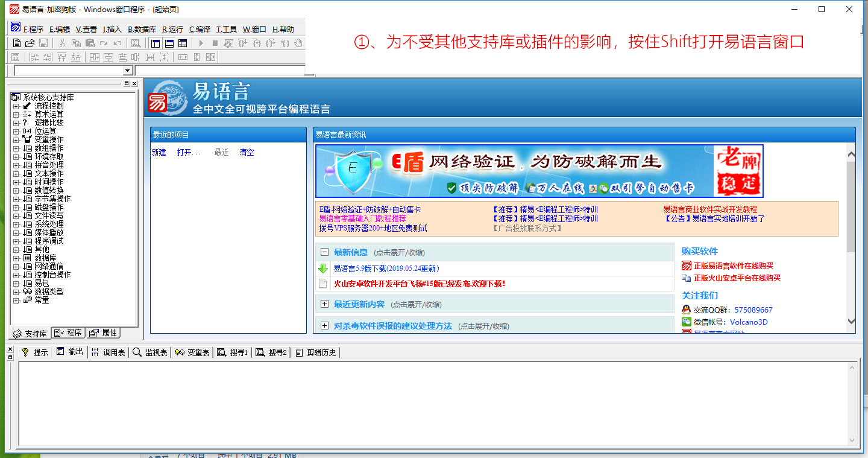Click the Open file toolbar icon
868x458 pixels.
pyautogui.click(x=30, y=43)
